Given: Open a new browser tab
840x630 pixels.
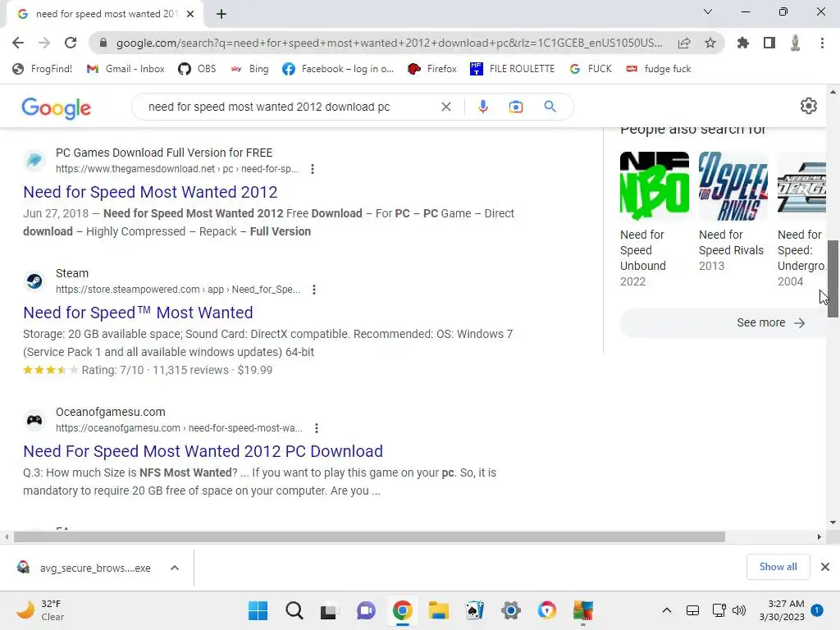Looking at the screenshot, I should (x=221, y=15).
